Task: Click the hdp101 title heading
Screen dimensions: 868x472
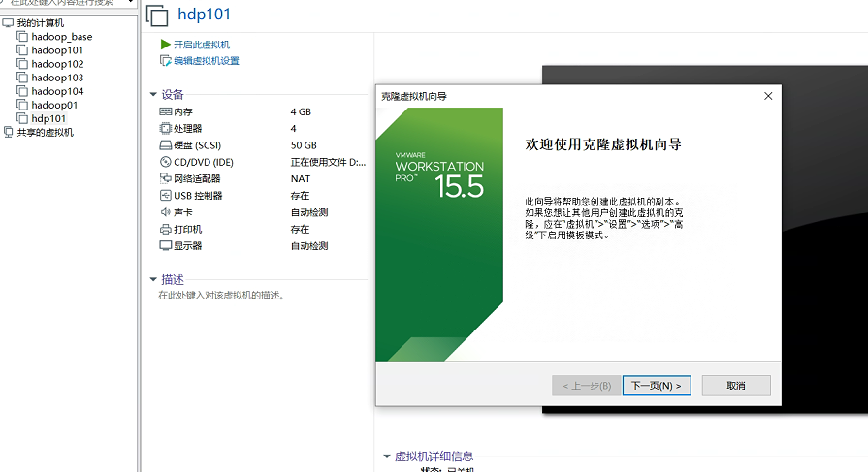Action: pyautogui.click(x=205, y=15)
